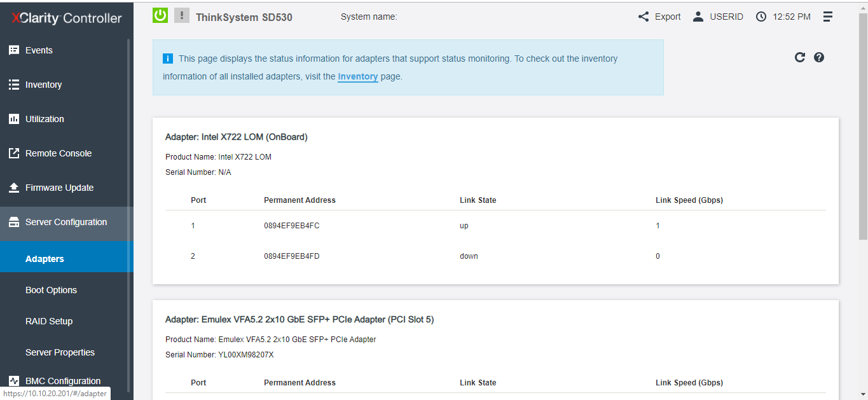
Task: Open the warning indicator beside the power icon
Action: pos(182,15)
